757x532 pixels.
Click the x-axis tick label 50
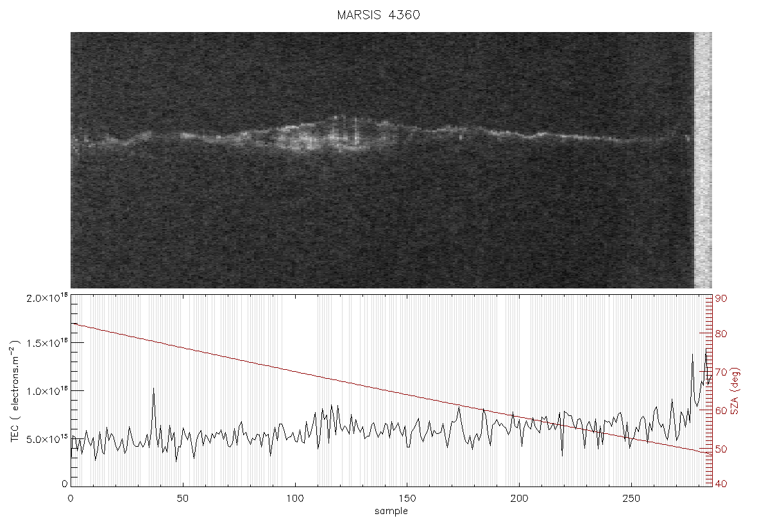[x=182, y=498]
